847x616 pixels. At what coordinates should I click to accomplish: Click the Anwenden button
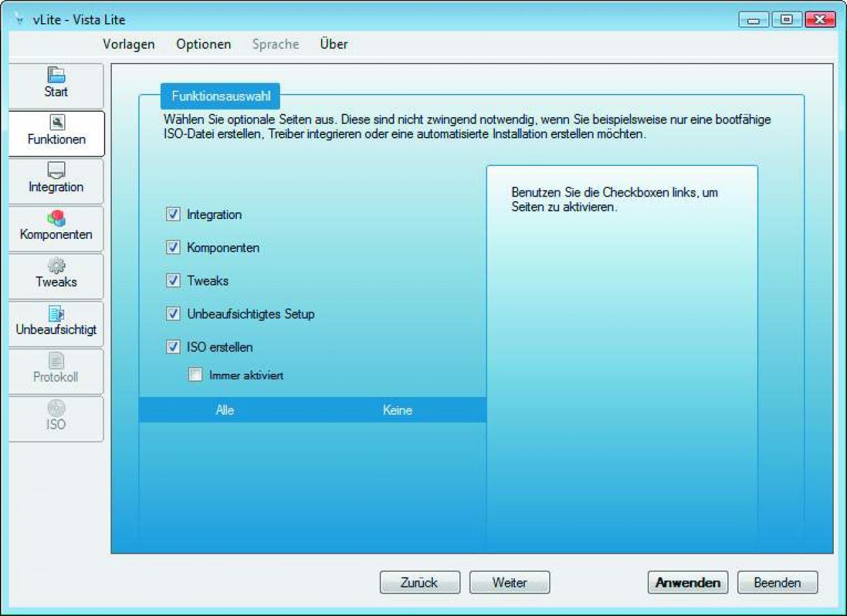pos(688,583)
